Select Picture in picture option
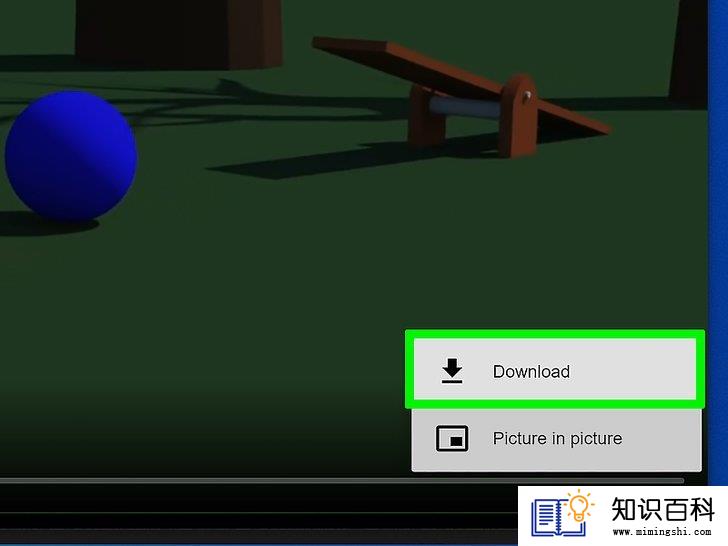728x546 pixels. 556,439
